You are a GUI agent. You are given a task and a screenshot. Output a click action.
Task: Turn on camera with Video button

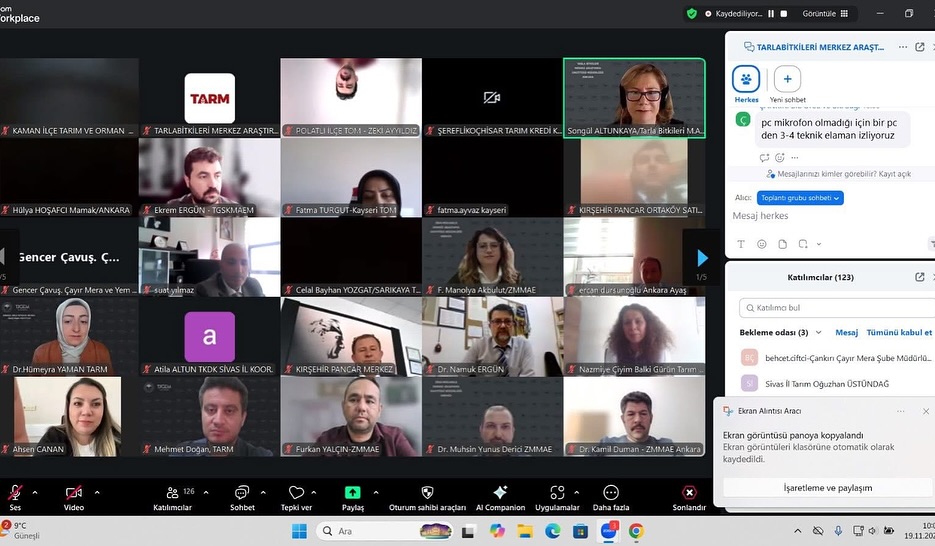(73, 493)
